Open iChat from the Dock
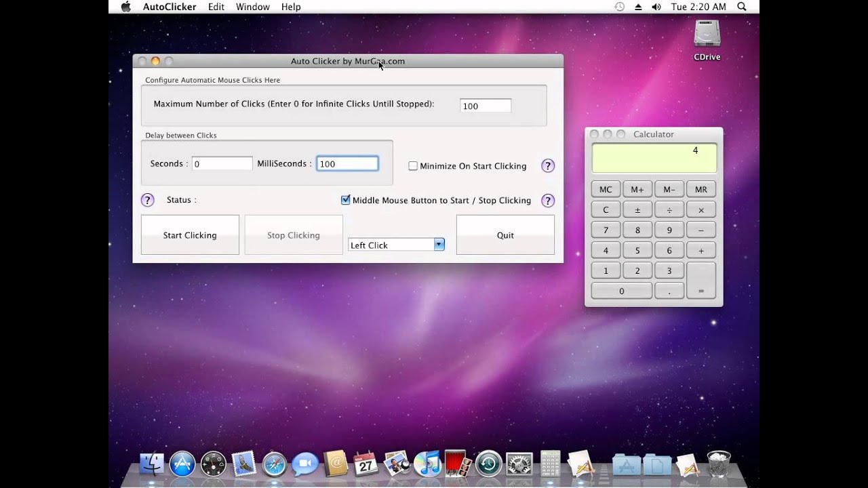Image resolution: width=868 pixels, height=488 pixels. pos(304,464)
